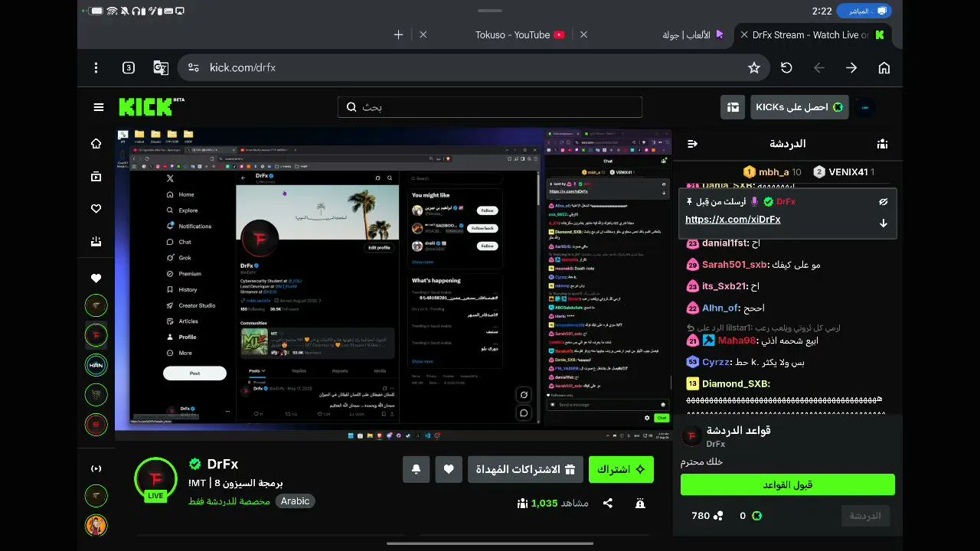Click the Google Translate page icon
The width and height of the screenshot is (980, 551).
click(161, 68)
